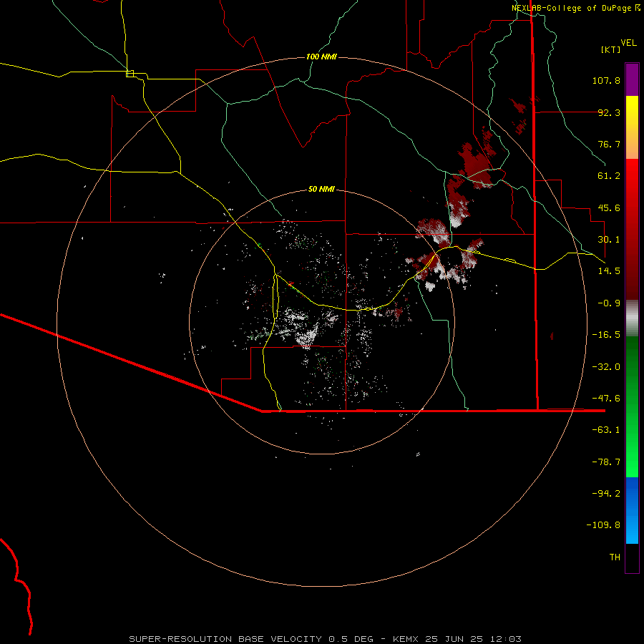644x644 pixels.
Task: Pick the gray near-zero color bar segment
Action: click(632, 318)
